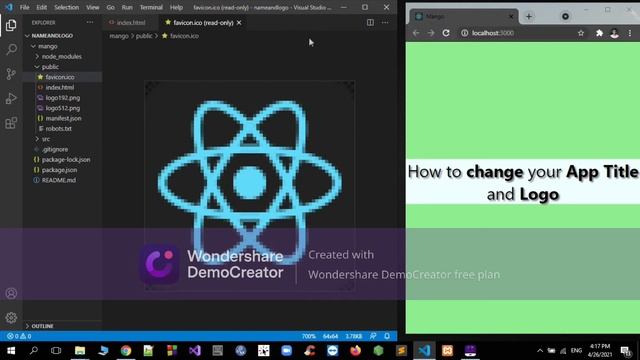Open the browser profile avatar
Viewport: 640px width, 360px height.
click(x=614, y=33)
